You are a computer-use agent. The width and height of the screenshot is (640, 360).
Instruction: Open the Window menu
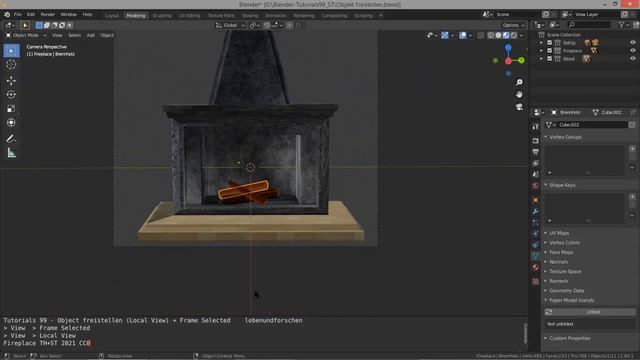[x=68, y=14]
